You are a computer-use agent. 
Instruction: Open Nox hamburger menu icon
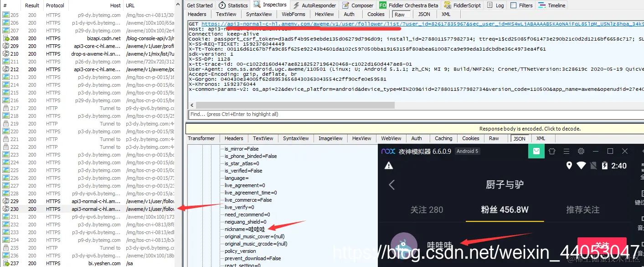[x=566, y=151]
